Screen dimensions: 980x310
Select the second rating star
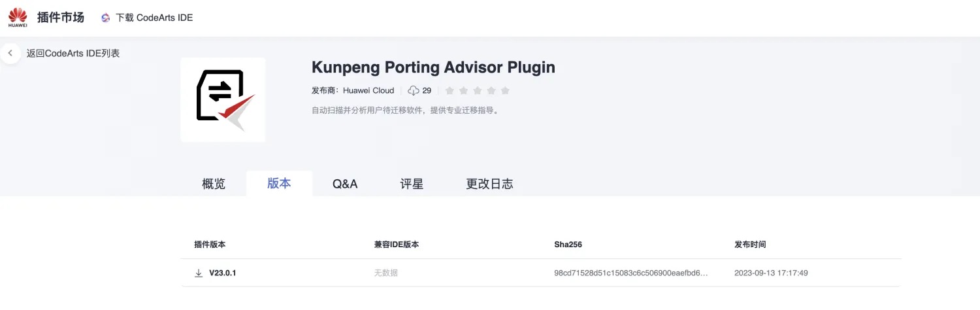point(463,90)
